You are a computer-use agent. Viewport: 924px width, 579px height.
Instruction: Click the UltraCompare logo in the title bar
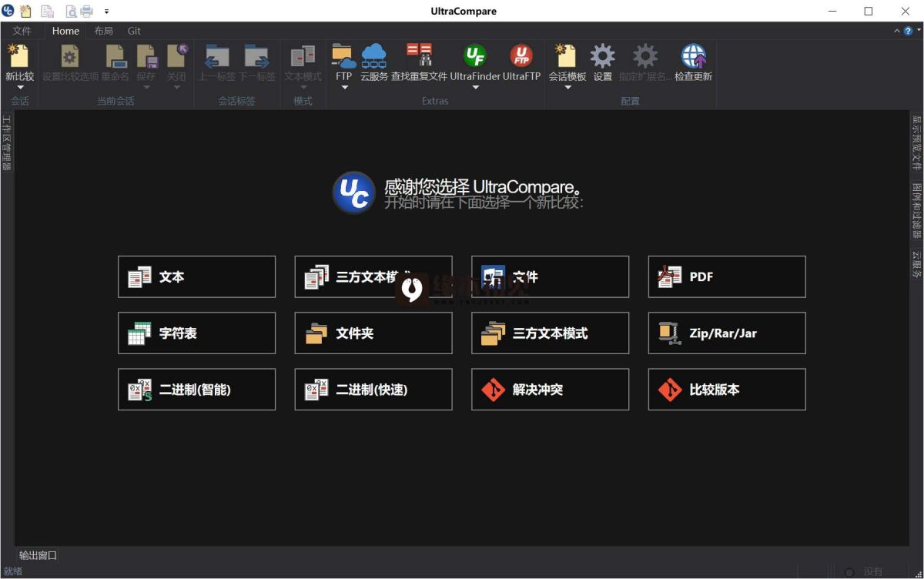(8, 11)
